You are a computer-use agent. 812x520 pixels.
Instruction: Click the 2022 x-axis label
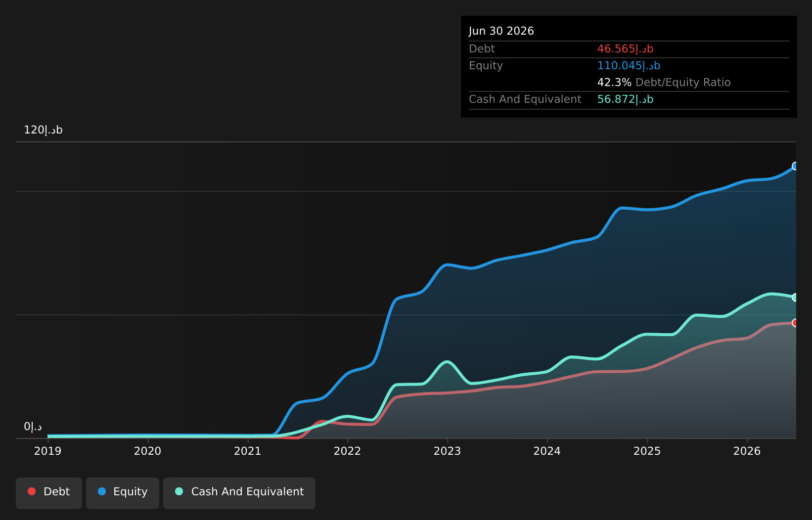click(x=348, y=451)
